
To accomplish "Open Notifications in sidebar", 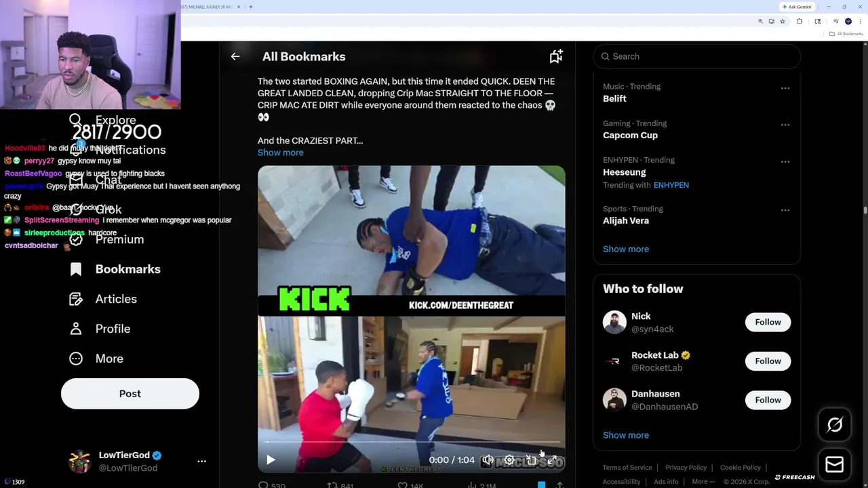I will [117, 150].
